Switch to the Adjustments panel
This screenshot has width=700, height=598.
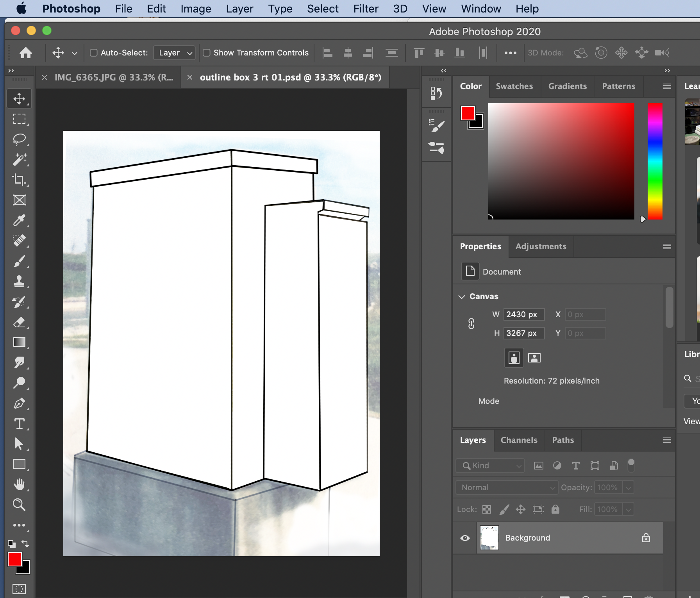[x=541, y=246]
